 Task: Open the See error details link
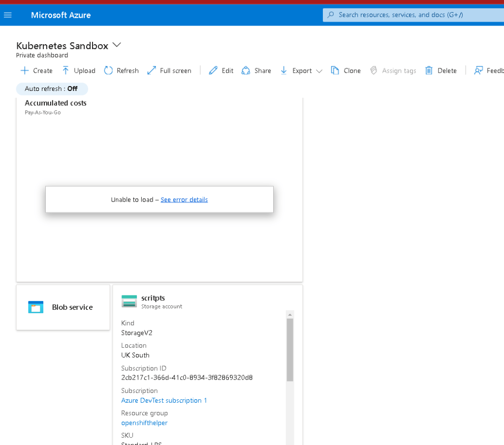click(184, 200)
